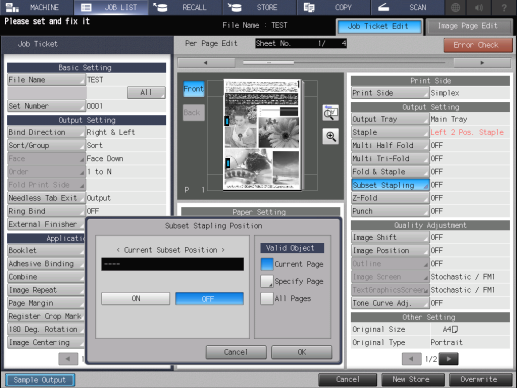Open help with the question mark icon
517x388 pixels.
click(504, 7)
